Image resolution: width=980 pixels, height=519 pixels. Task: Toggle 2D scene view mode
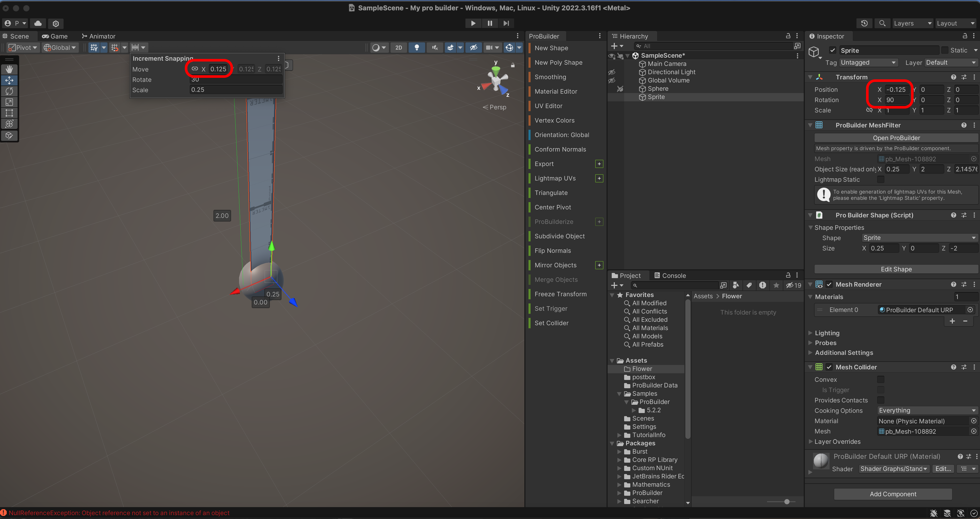(x=398, y=48)
